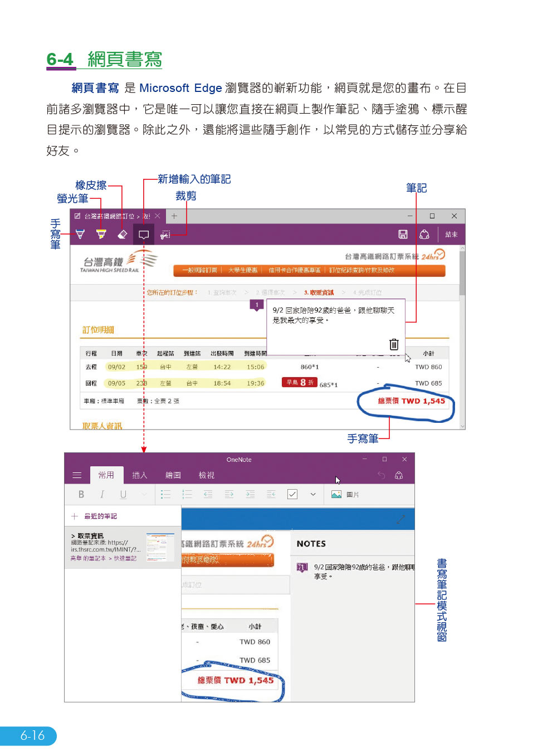The image size is (557, 756).
Task: Follow the 高摯 的筆記本 > 快速筆記 link
Action: click(104, 558)
